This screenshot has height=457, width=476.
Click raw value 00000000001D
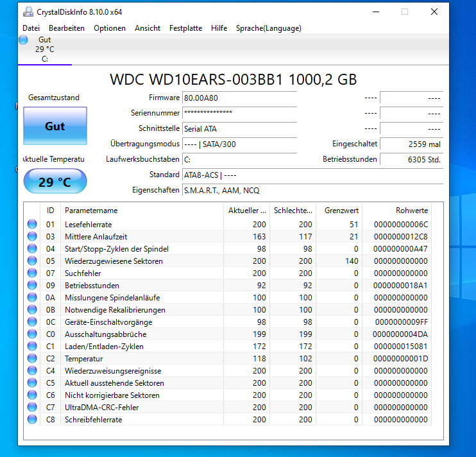point(400,359)
